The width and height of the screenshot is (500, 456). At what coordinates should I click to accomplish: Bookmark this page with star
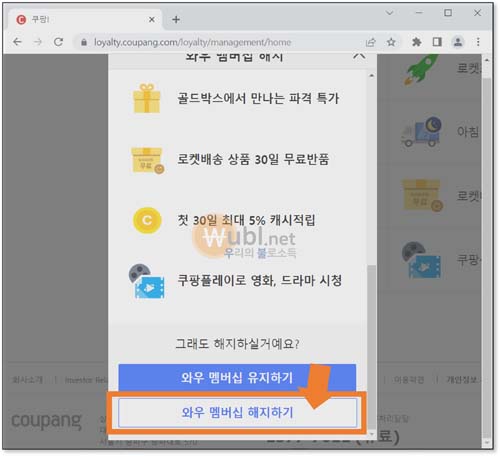[391, 42]
